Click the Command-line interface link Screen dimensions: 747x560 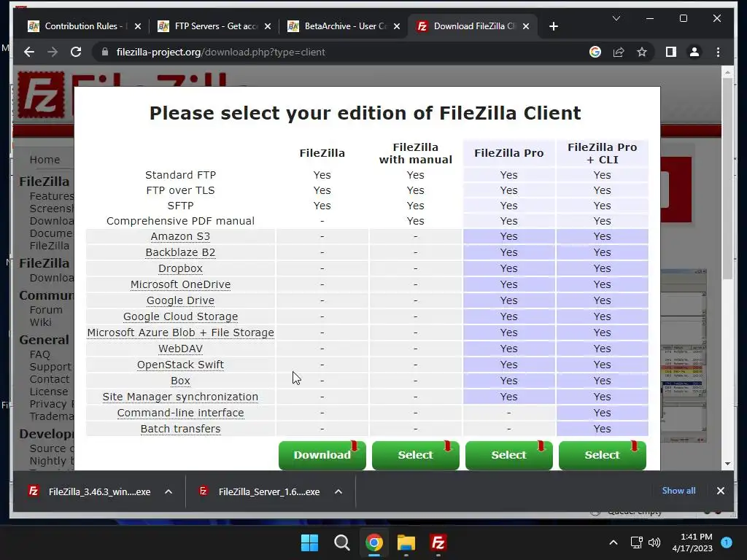180,413
